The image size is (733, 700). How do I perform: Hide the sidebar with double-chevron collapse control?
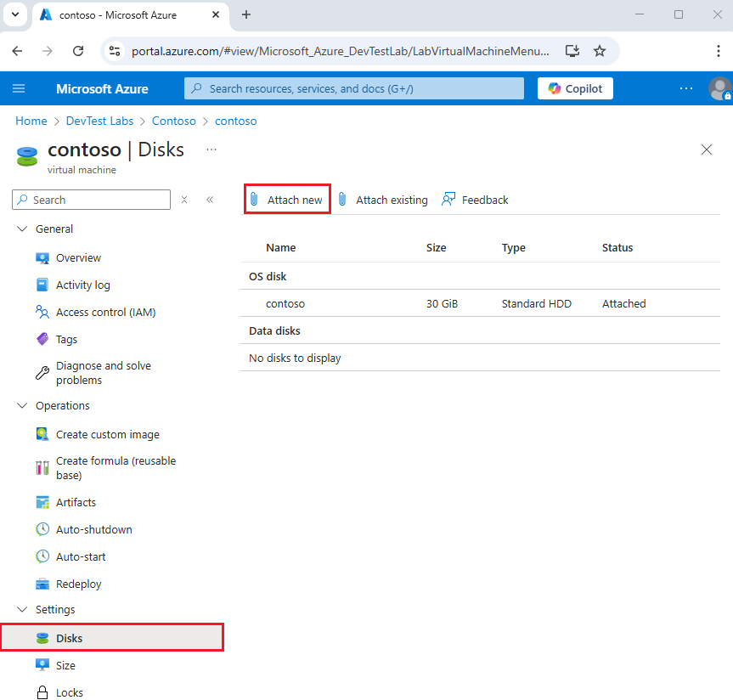[210, 200]
